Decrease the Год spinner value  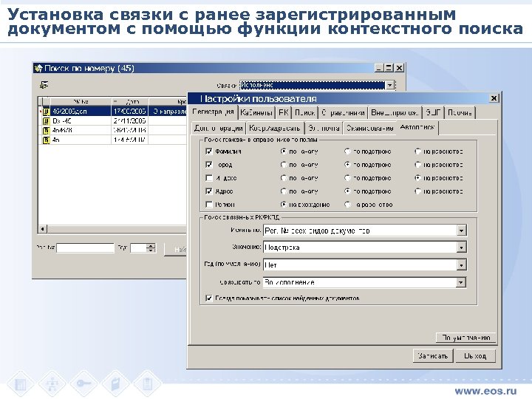[x=151, y=250]
